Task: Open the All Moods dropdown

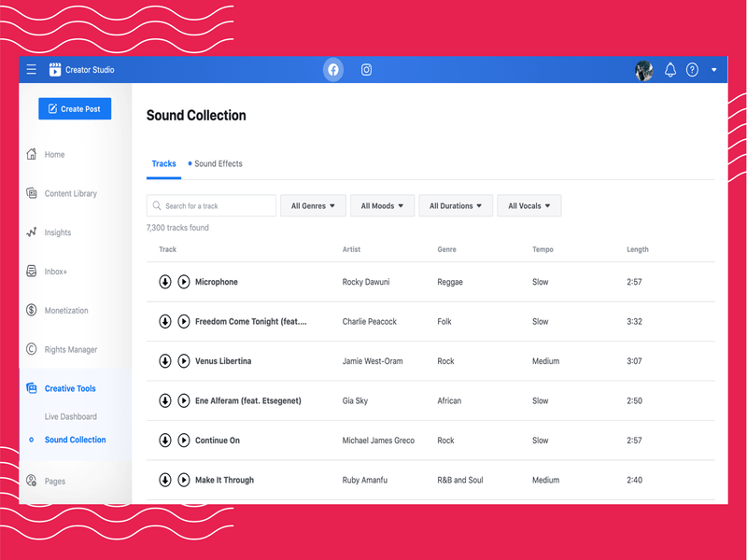Action: pos(382,205)
